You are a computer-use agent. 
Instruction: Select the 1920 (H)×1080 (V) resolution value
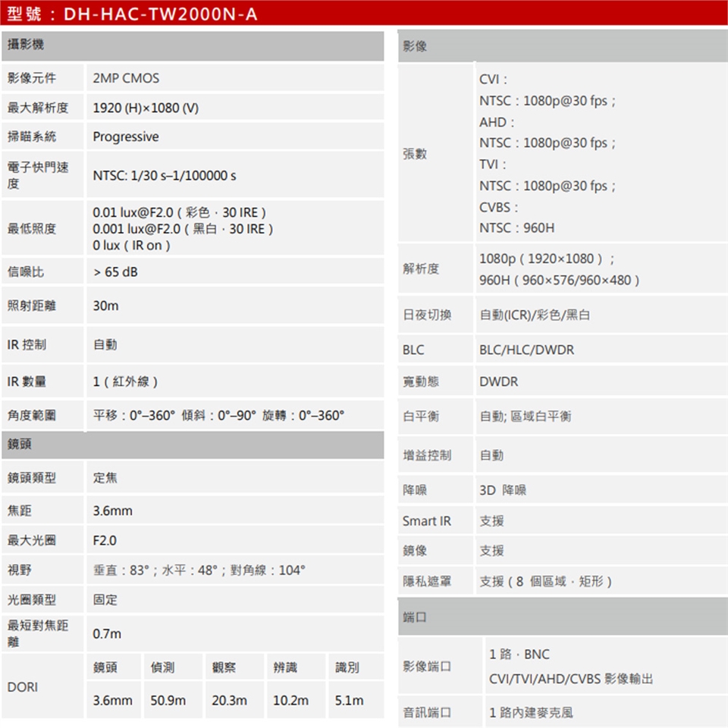click(146, 108)
